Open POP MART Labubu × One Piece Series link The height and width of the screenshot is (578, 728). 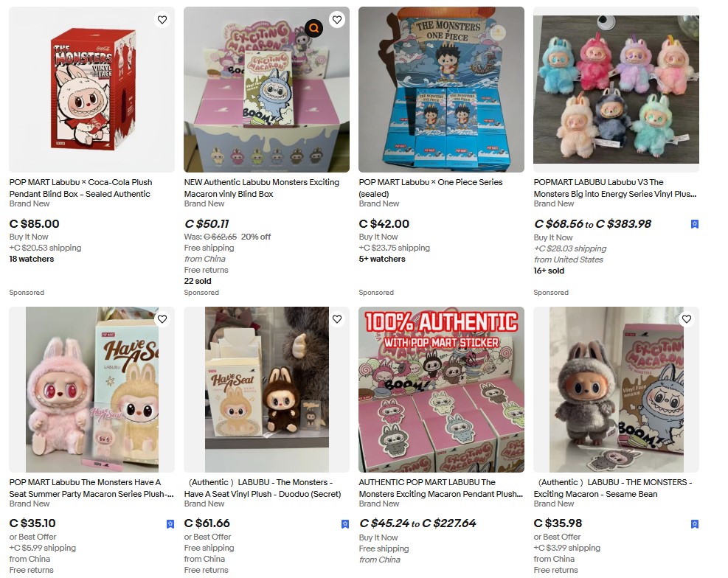(x=431, y=188)
